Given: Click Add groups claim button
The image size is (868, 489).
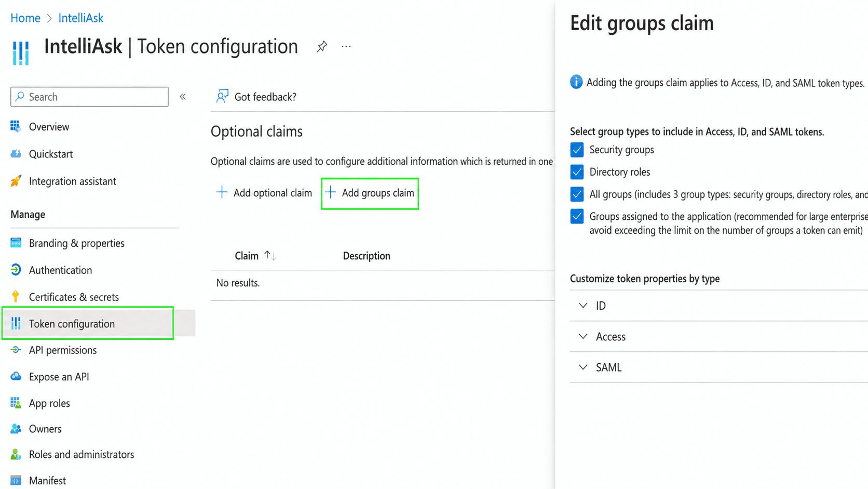Looking at the screenshot, I should pos(370,193).
